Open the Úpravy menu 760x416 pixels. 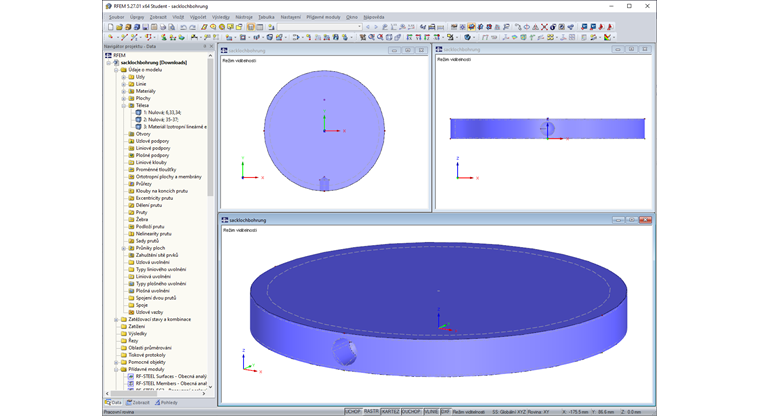(137, 17)
